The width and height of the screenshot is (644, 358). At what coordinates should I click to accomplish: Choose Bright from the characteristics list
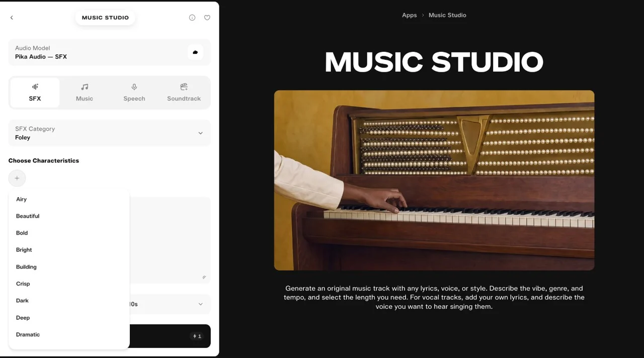coord(69,250)
